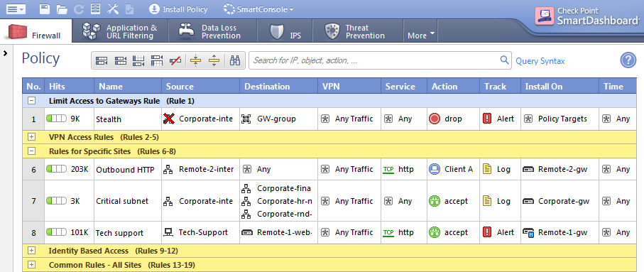Viewport: 644px width, 272px height.
Task: Select Corporate-hr-n destination in rule 7
Action: [277, 201]
